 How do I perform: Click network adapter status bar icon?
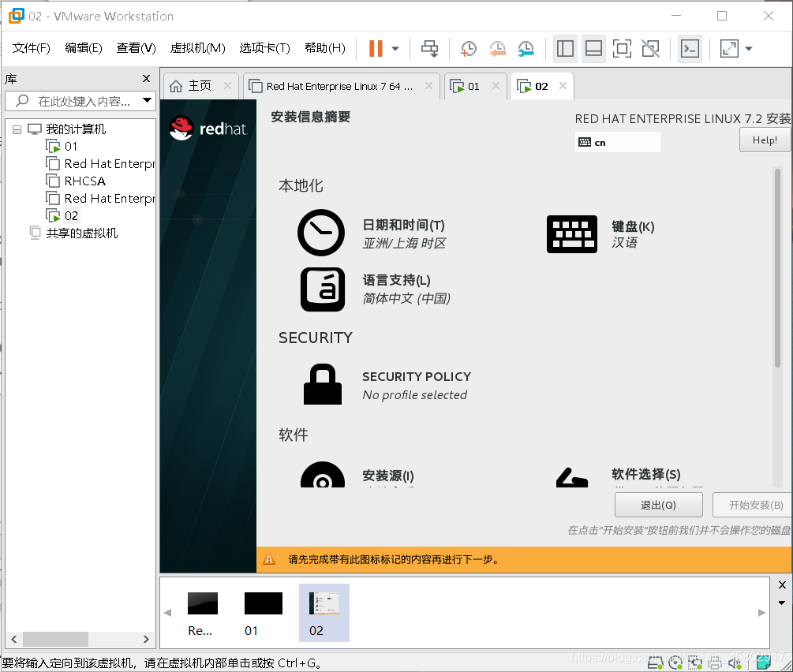[x=695, y=663]
